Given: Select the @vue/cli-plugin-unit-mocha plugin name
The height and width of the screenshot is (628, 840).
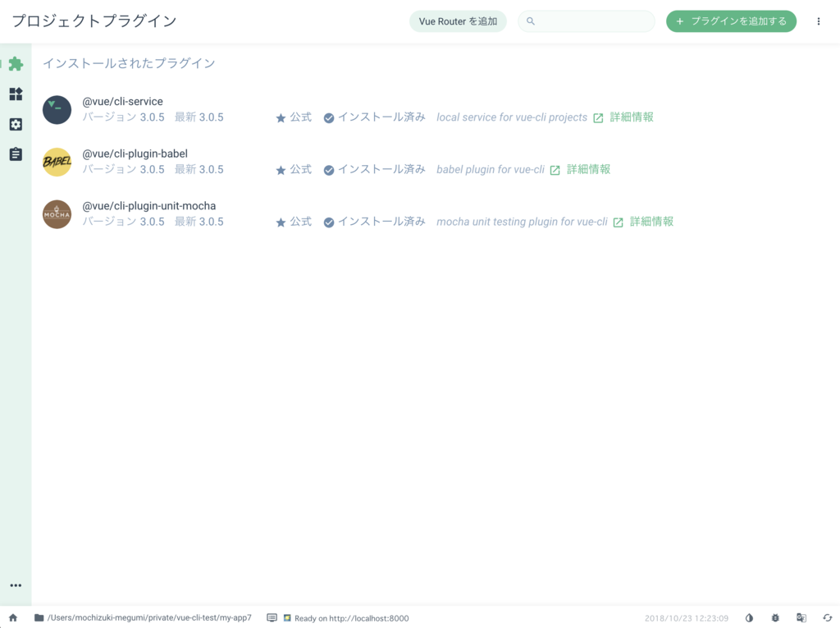Looking at the screenshot, I should click(149, 206).
